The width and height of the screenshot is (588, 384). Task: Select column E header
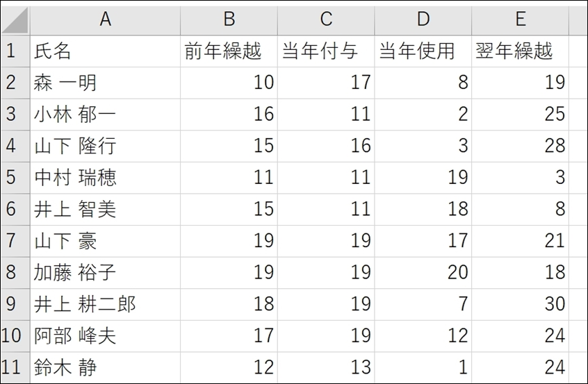point(520,19)
